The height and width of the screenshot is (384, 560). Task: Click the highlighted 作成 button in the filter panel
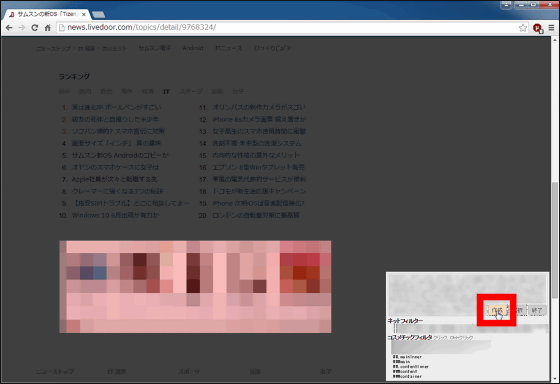click(x=497, y=310)
